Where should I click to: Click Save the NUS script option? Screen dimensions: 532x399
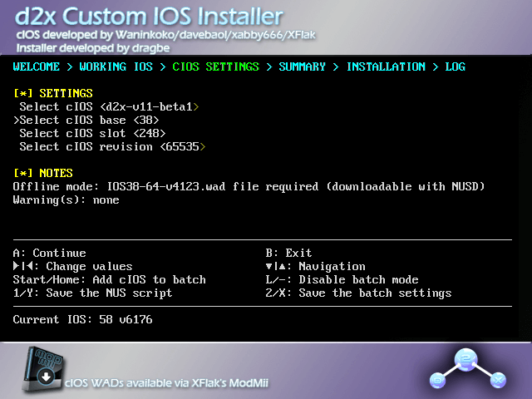(x=92, y=293)
